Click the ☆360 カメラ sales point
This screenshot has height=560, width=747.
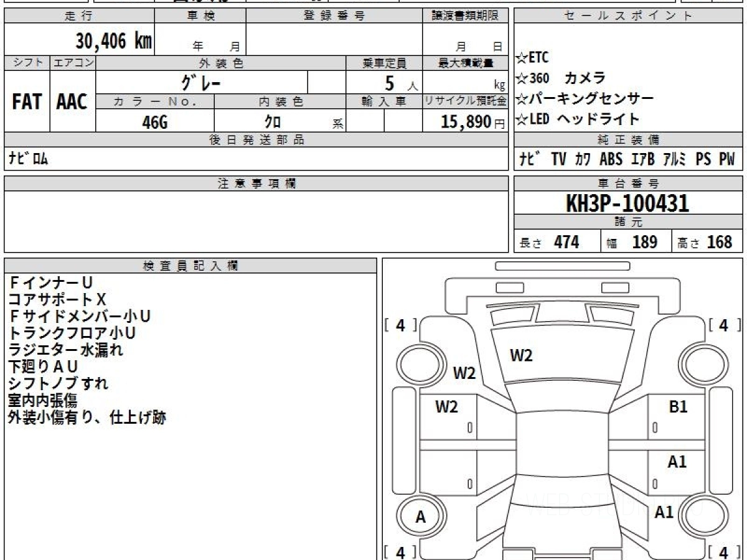[561, 78]
